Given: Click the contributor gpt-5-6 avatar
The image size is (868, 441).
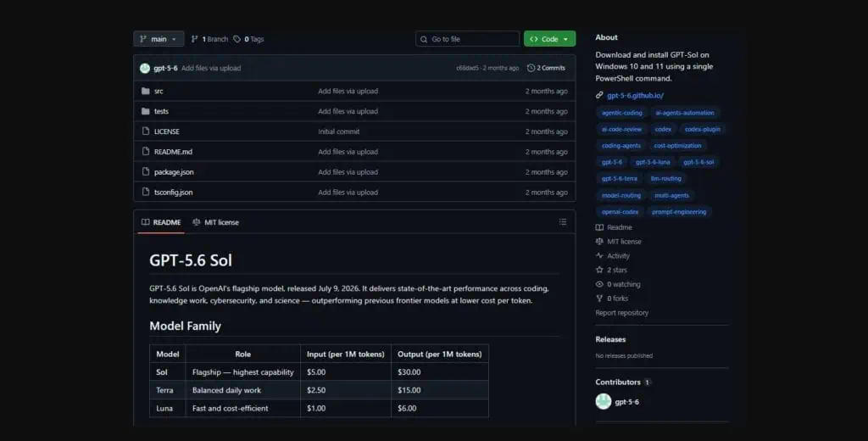Looking at the screenshot, I should click(604, 402).
